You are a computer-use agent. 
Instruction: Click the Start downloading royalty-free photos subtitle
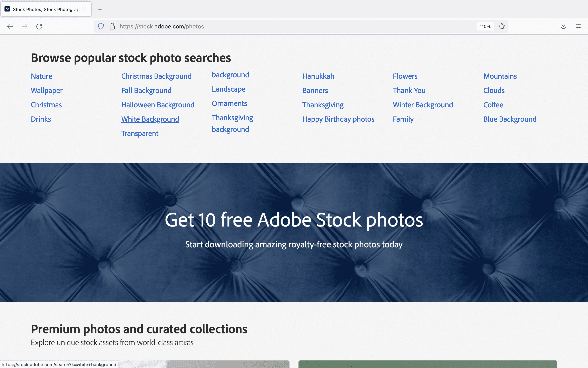[294, 244]
